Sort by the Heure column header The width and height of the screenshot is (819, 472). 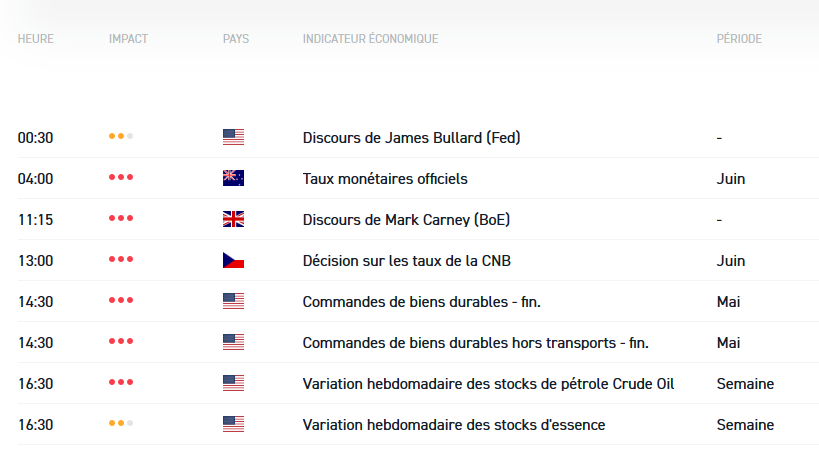(x=36, y=39)
